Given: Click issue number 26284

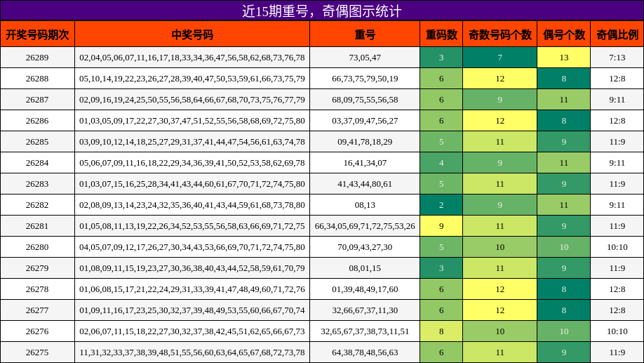Looking at the screenshot, I should [x=37, y=163].
